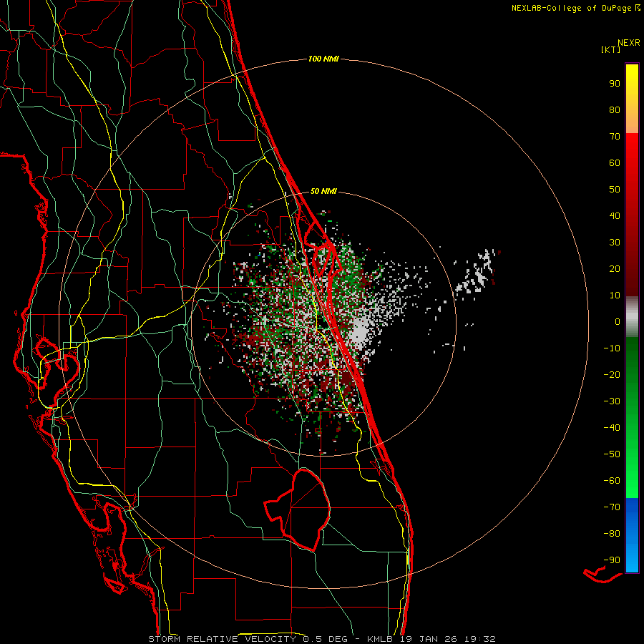The height and width of the screenshot is (644, 644).
Task: Click the [KT] units label above scale
Action: pos(610,49)
